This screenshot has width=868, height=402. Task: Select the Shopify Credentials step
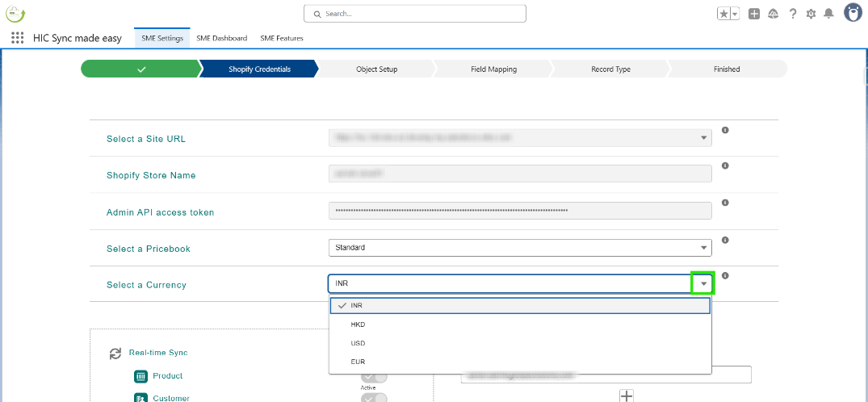260,69
